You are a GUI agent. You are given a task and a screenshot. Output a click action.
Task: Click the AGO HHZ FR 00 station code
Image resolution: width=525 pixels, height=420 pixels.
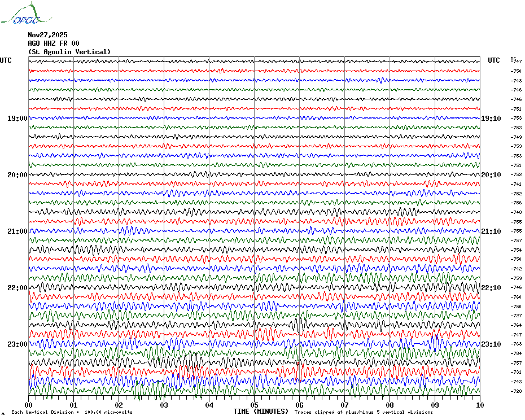54,43
